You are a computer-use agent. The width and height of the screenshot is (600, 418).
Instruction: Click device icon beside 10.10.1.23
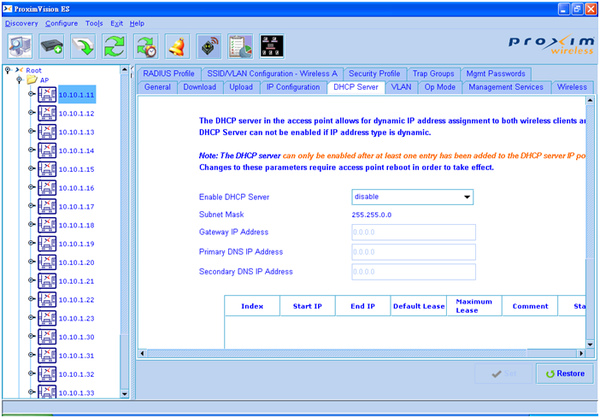[x=47, y=318]
